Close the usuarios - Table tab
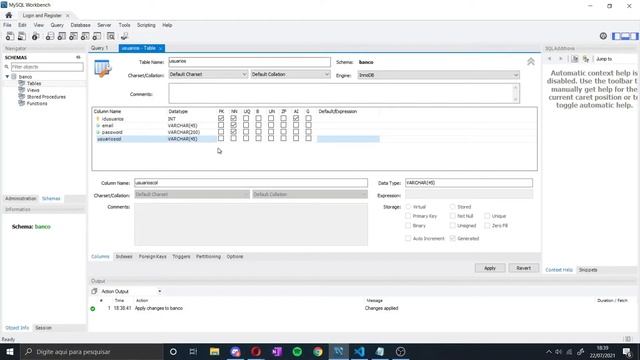The image size is (640, 360). (160, 49)
